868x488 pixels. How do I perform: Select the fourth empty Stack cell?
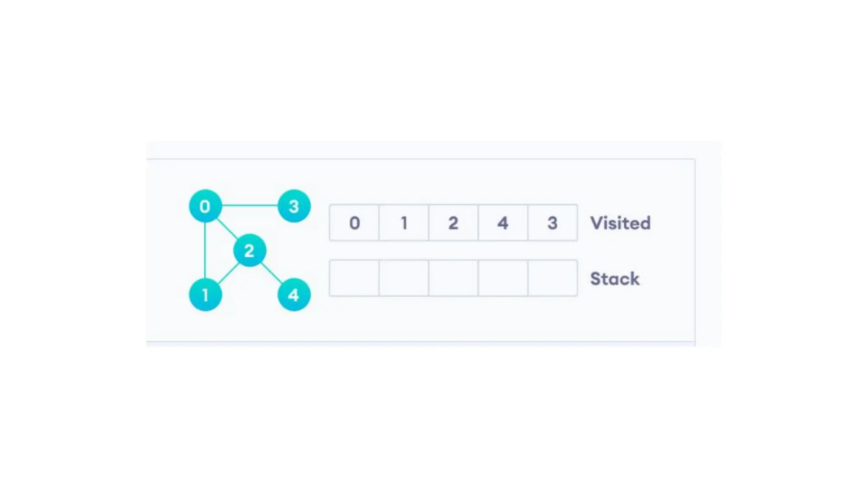pos(503,278)
